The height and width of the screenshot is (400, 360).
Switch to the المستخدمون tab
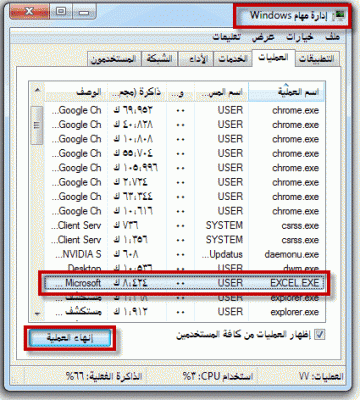tap(114, 59)
